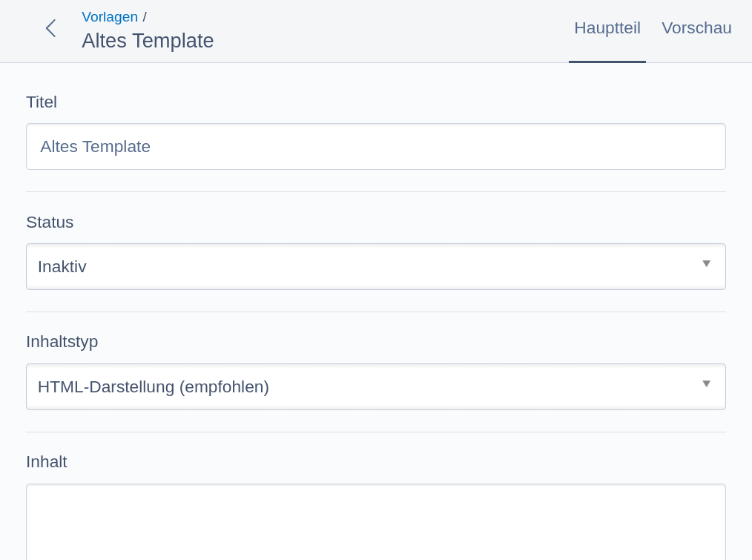Switch to the Vorschau tab
This screenshot has height=560, width=752.
[696, 28]
